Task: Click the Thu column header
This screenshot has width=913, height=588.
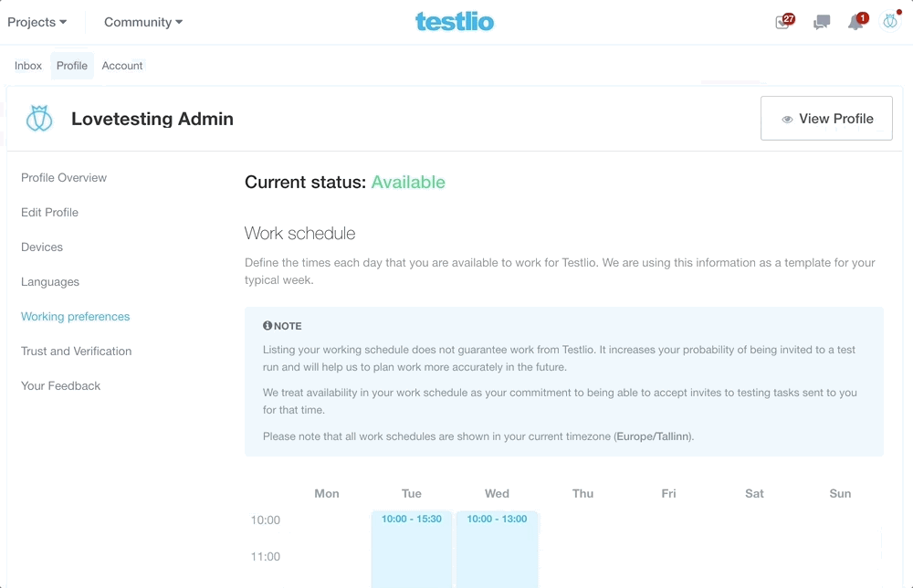Action: (x=582, y=494)
